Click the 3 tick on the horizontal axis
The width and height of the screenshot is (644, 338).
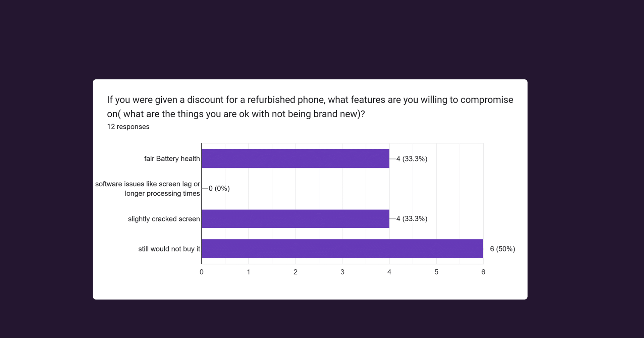click(342, 272)
